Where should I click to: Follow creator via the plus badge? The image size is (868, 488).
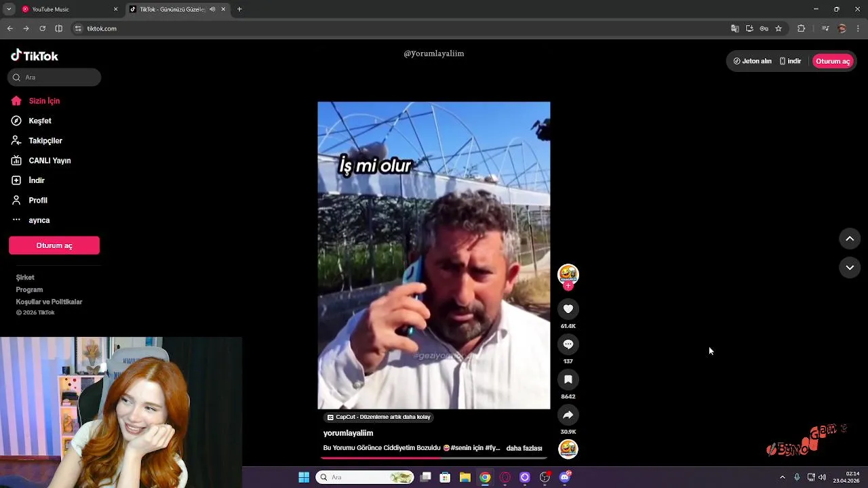[568, 286]
